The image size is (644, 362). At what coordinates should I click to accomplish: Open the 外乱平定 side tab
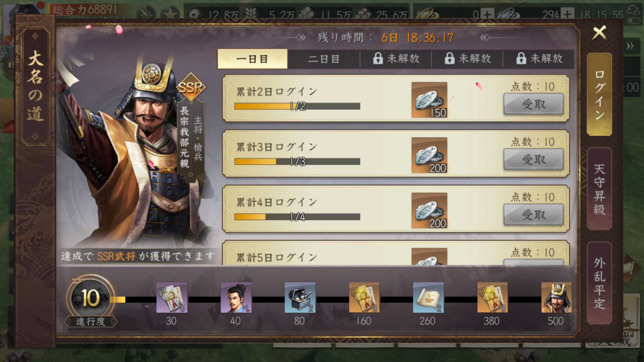click(x=599, y=283)
